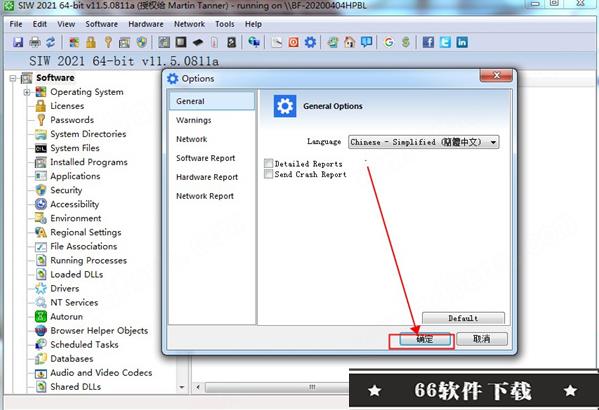Select NT Services tree item

point(74,303)
